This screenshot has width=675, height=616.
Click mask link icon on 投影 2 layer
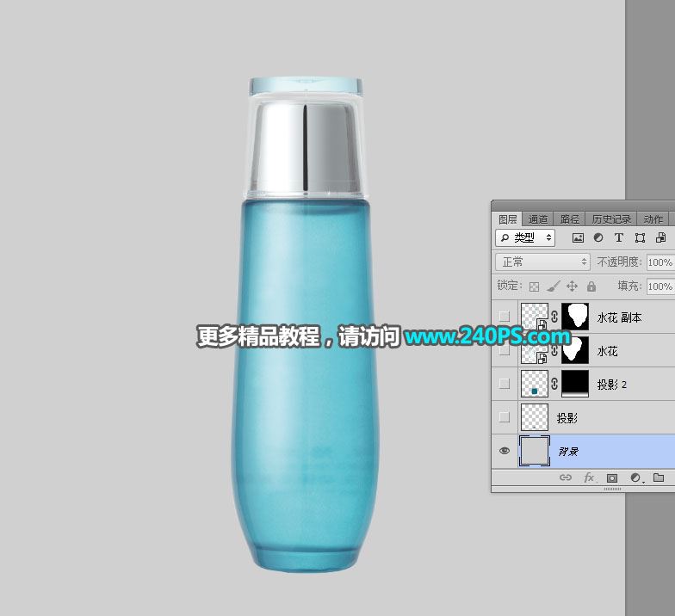pos(554,384)
